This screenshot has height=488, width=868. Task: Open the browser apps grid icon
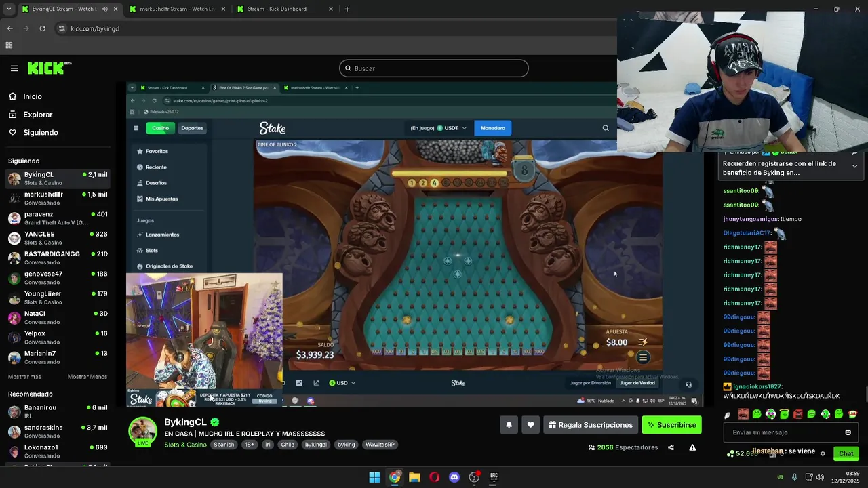click(9, 45)
